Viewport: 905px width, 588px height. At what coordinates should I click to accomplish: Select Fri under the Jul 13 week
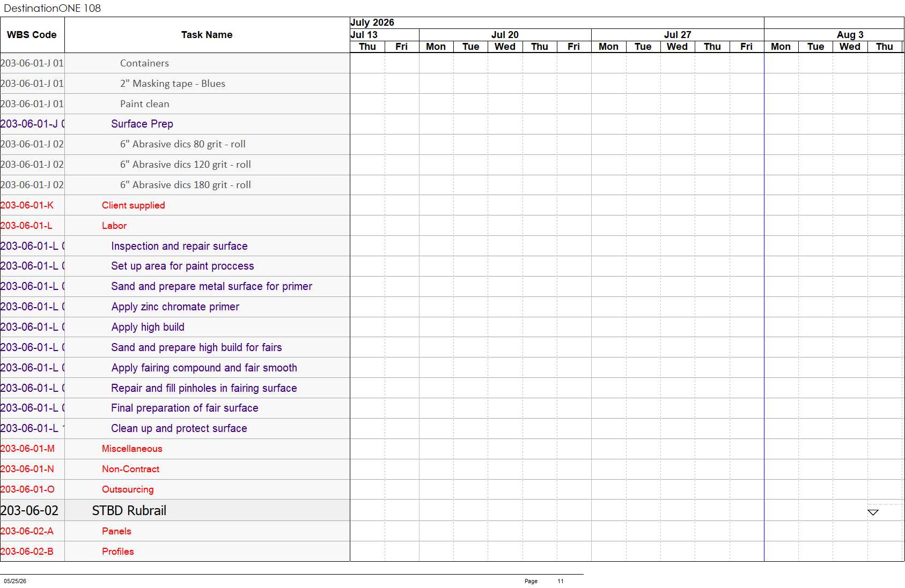[401, 47]
